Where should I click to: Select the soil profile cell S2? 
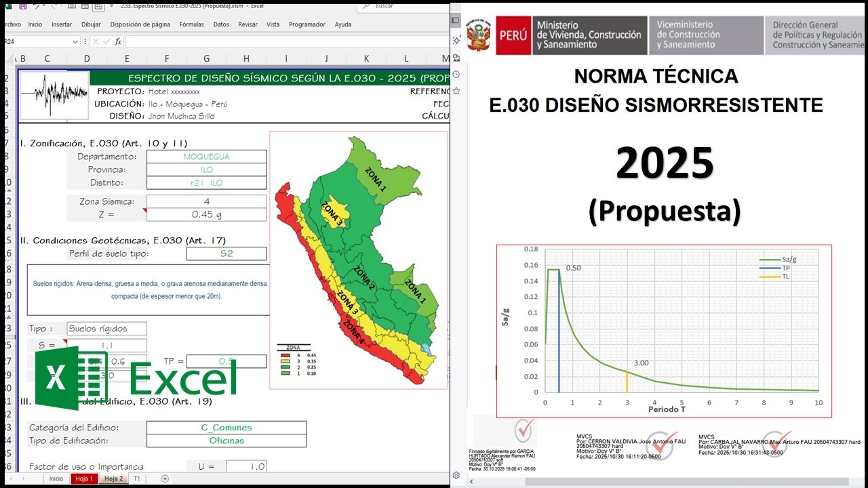coord(226,253)
